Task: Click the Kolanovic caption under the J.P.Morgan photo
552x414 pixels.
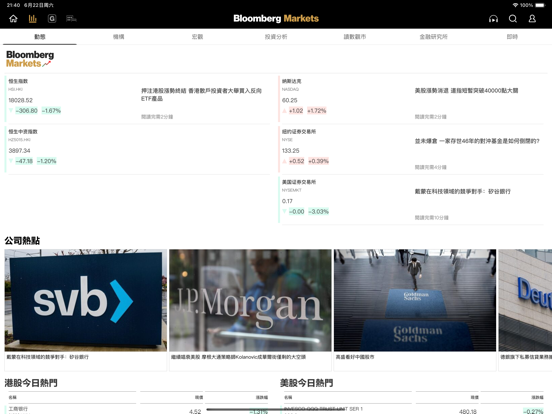Action: (x=238, y=357)
